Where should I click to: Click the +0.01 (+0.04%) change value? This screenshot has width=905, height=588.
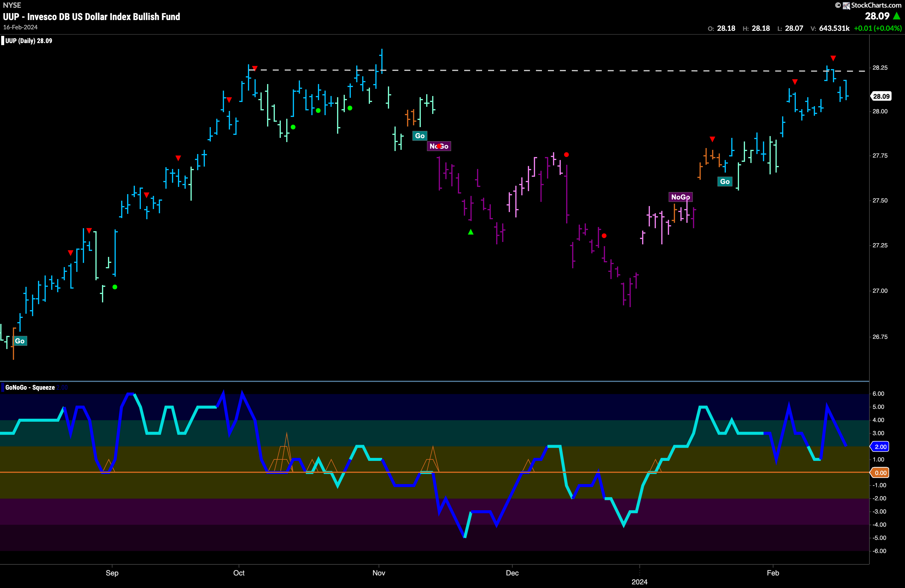pyautogui.click(x=877, y=28)
